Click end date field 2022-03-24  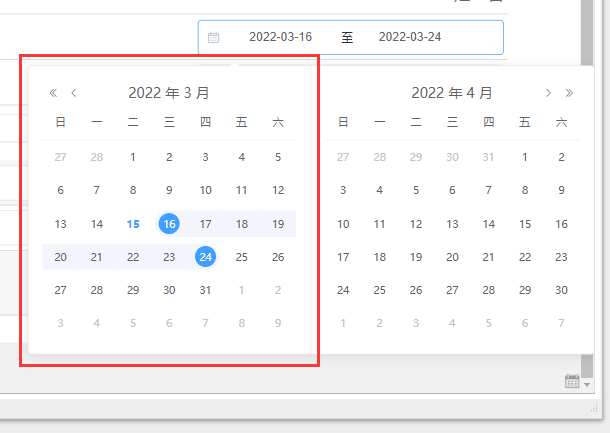(410, 37)
